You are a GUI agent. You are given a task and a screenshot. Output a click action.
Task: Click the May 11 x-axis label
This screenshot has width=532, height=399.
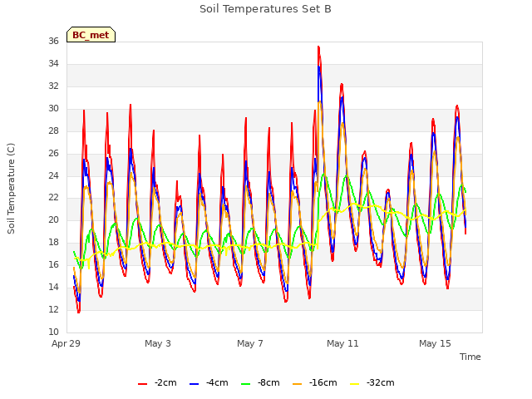pyautogui.click(x=342, y=343)
